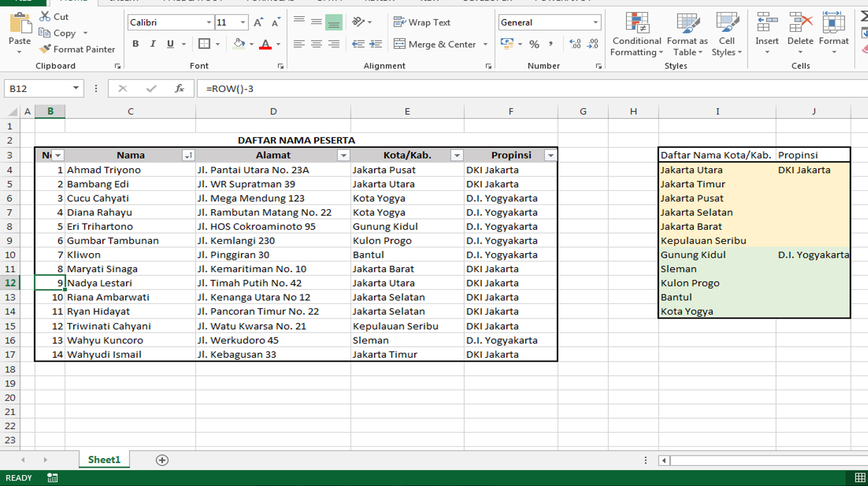Click the Increase Decimal icon
The height and width of the screenshot is (486, 868).
(575, 44)
